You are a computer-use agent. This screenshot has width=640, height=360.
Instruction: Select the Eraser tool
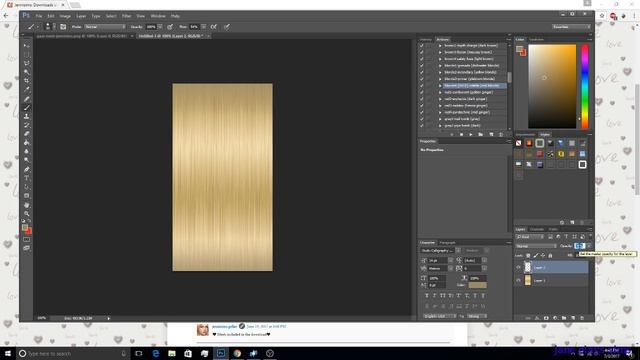(27, 134)
